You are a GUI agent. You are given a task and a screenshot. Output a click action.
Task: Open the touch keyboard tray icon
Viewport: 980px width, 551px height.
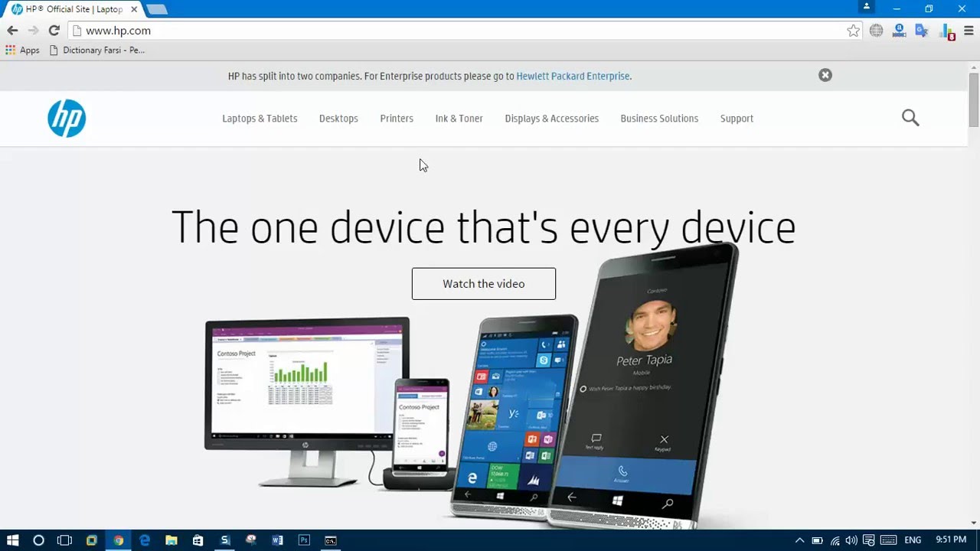[888, 540]
